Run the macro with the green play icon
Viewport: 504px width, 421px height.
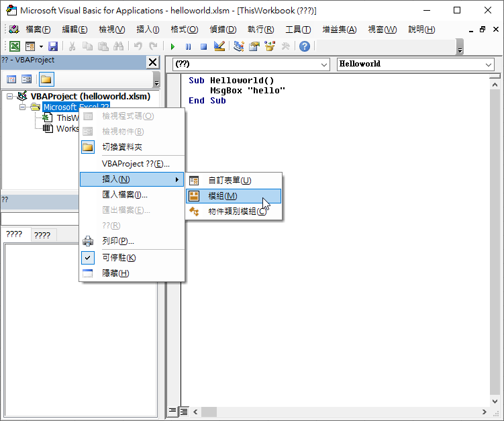coord(172,46)
